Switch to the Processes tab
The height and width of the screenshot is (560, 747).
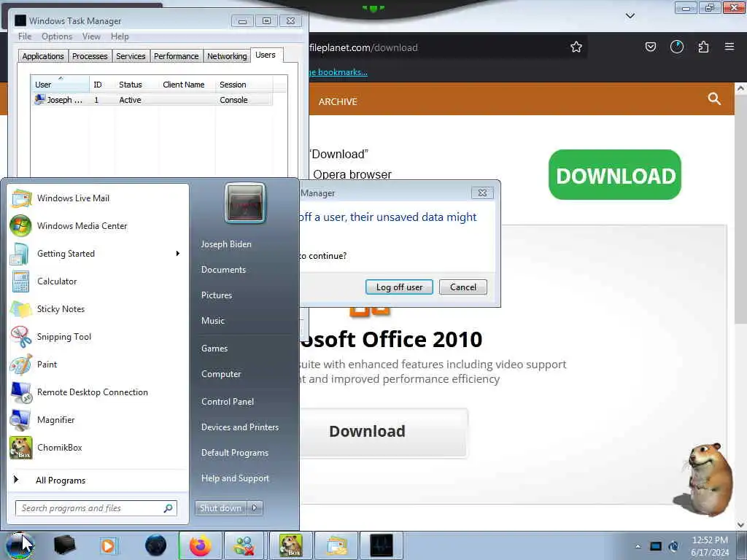[x=90, y=56]
